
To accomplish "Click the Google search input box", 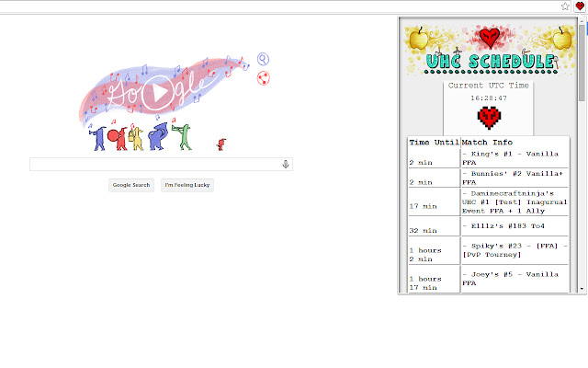I will click(x=156, y=164).
